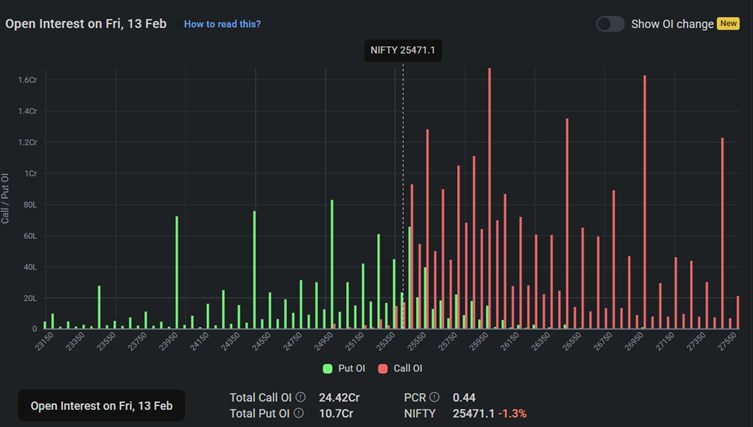Click the yellow New badge

(x=727, y=24)
